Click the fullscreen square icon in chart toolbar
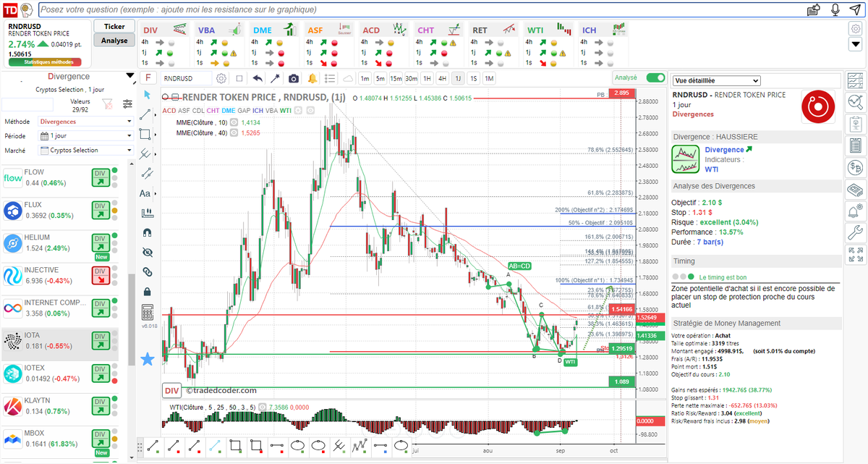The width and height of the screenshot is (868, 464). [239, 78]
